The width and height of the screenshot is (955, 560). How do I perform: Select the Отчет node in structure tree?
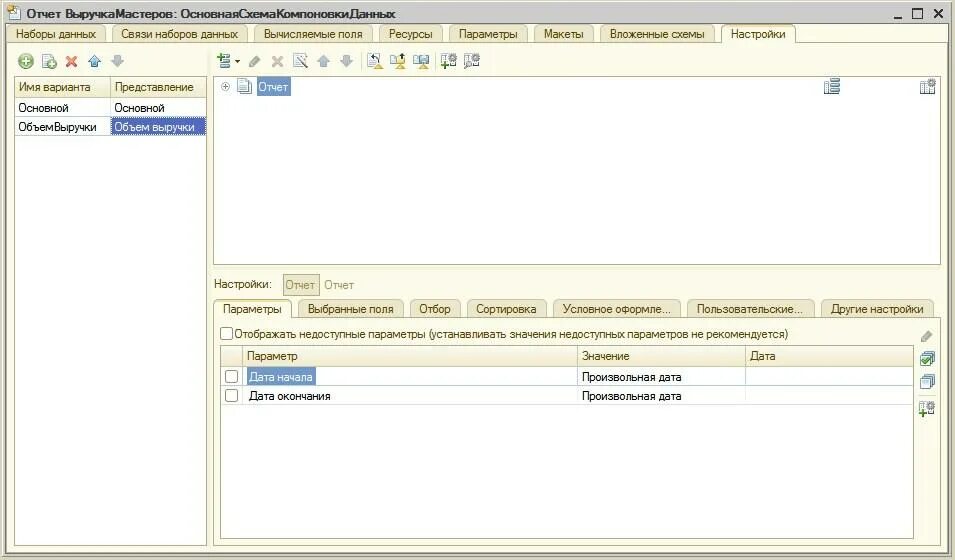click(x=273, y=87)
